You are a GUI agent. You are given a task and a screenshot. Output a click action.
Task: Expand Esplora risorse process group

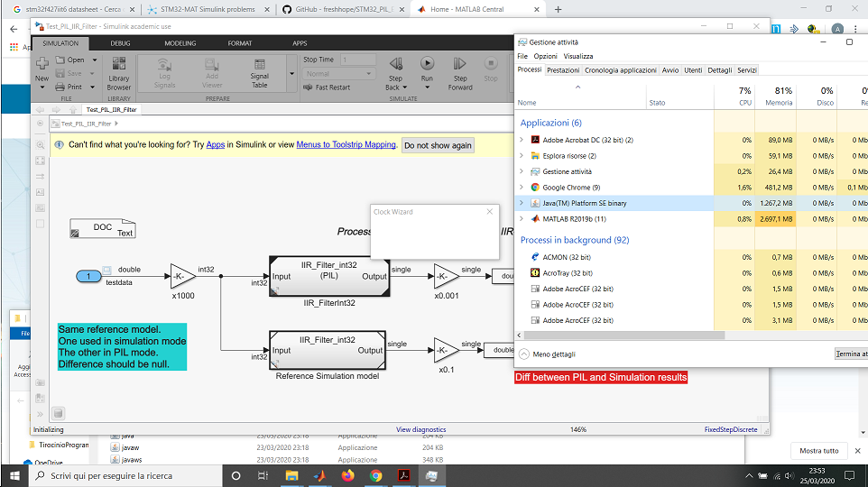coord(522,155)
